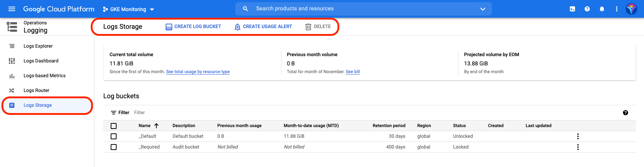Click the 11.81 GiB current volume value
Viewport: 644px width, 167px height.
121,64
